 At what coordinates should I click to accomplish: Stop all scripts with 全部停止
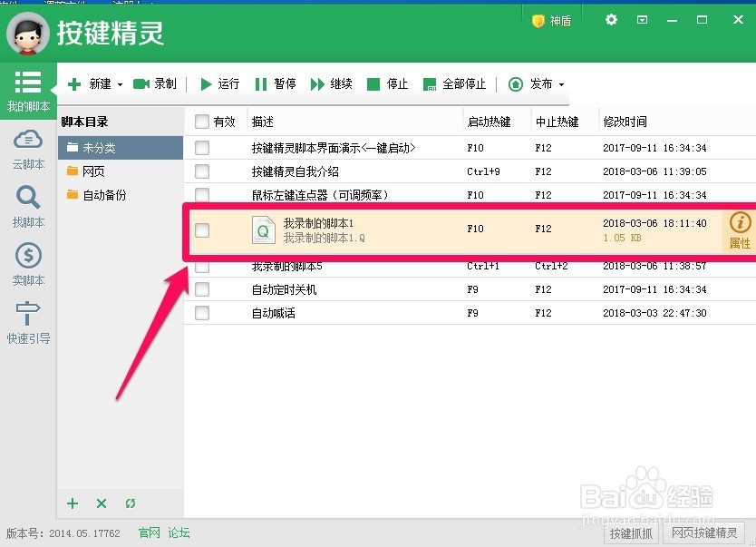pos(454,84)
